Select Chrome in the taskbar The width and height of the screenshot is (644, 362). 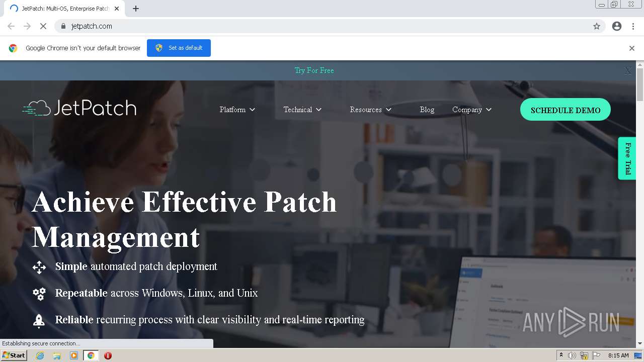[91, 355]
